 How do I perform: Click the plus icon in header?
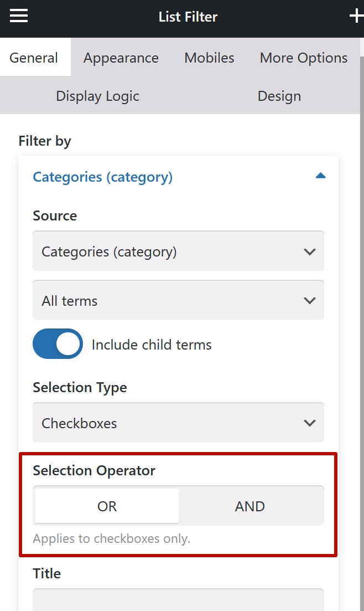(x=357, y=16)
